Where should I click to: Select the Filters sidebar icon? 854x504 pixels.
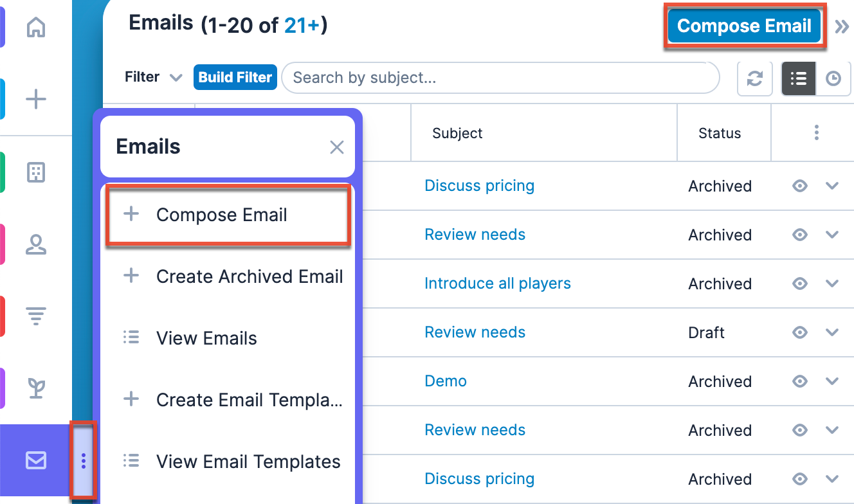[35, 316]
